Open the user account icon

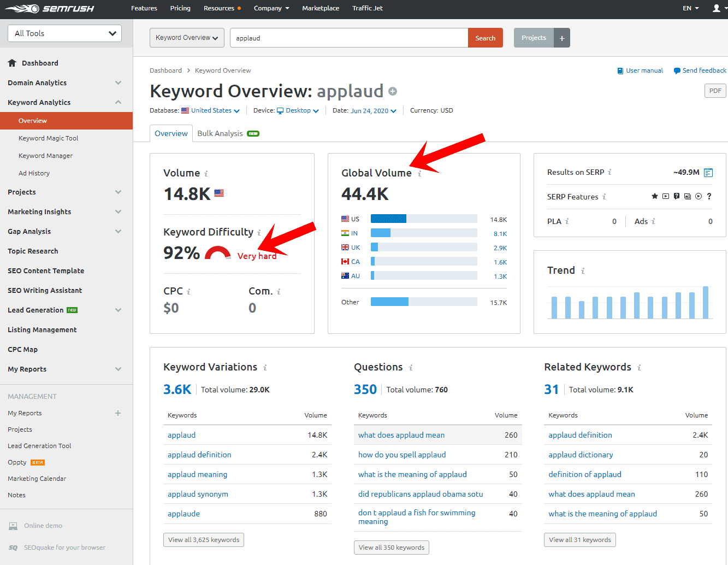(716, 8)
